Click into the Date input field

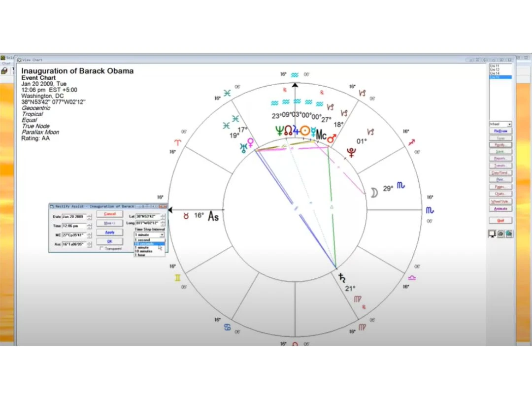(74, 217)
